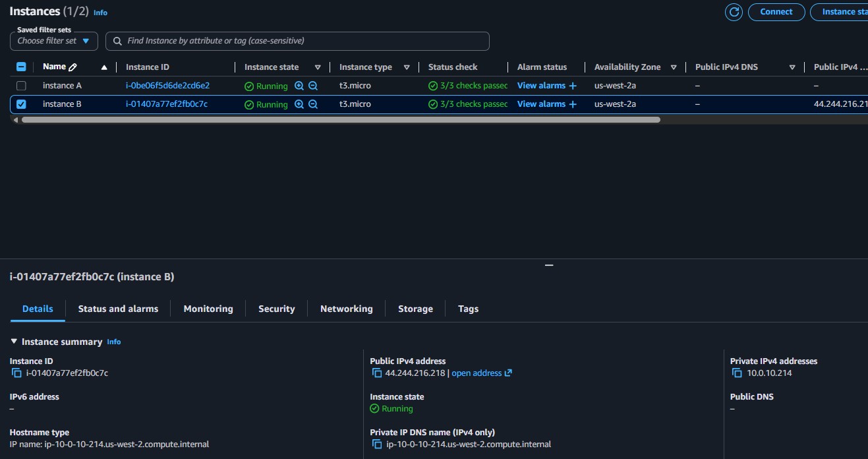Open the Instance state column filter
This screenshot has width=868, height=459.
318,67
